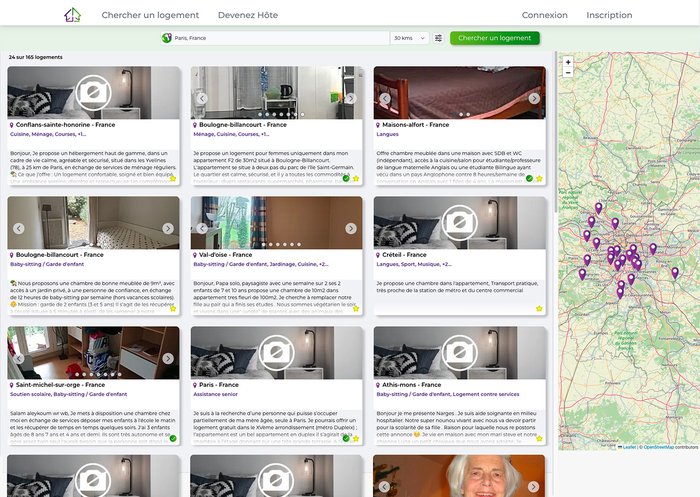The height and width of the screenshot is (497, 700).
Task: Favorite the Baby-sitting Boulogne-billancourt listing star
Action: (173, 309)
